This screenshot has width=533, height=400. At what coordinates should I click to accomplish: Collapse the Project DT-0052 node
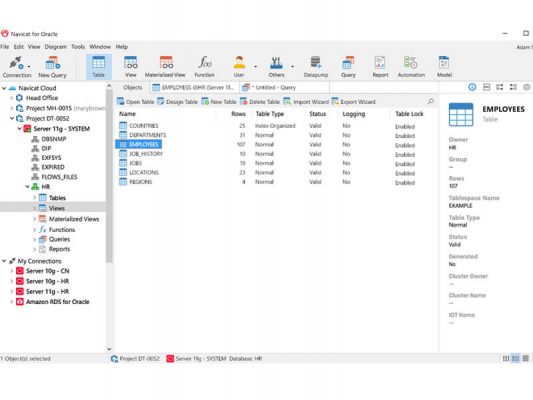[x=12, y=118]
